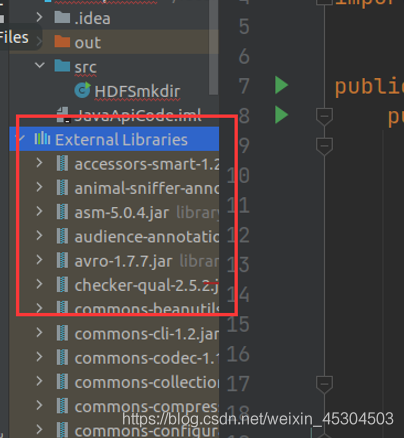Select asm-5.0.4.jar entry
This screenshot has width=404, height=438.
(122, 212)
